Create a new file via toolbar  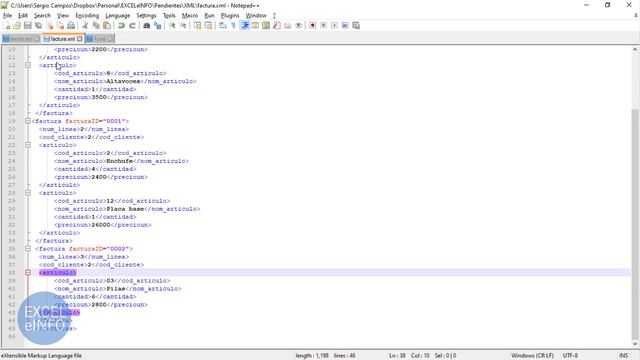[x=7, y=25]
